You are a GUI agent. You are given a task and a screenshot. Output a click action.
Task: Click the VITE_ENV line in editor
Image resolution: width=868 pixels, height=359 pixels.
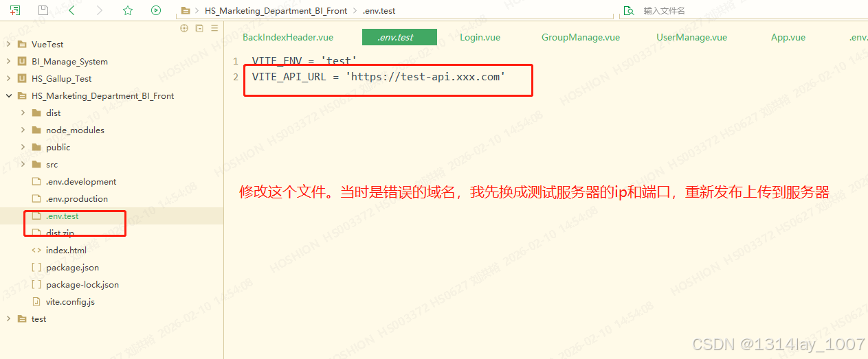click(304, 61)
